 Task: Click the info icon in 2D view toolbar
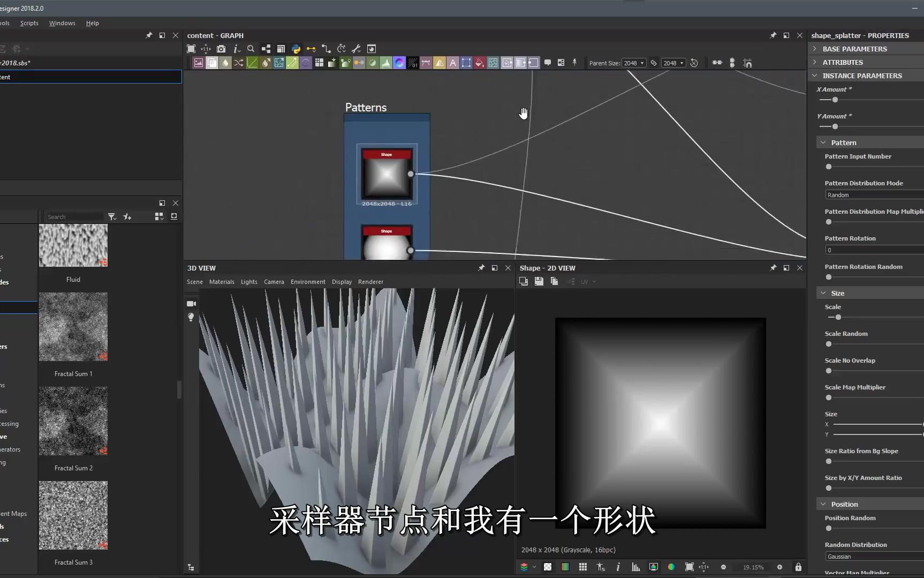pyautogui.click(x=618, y=567)
